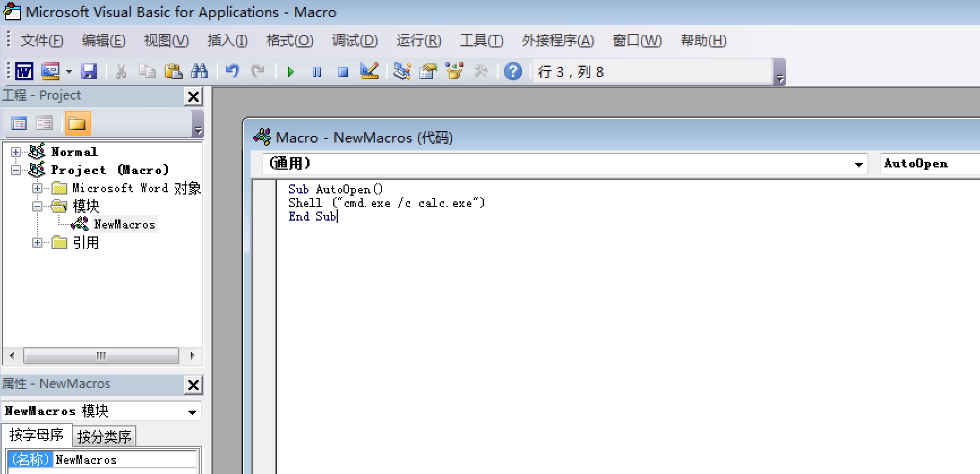This screenshot has height=474, width=980.
Task: Select the 模块 folder item
Action: (86, 206)
